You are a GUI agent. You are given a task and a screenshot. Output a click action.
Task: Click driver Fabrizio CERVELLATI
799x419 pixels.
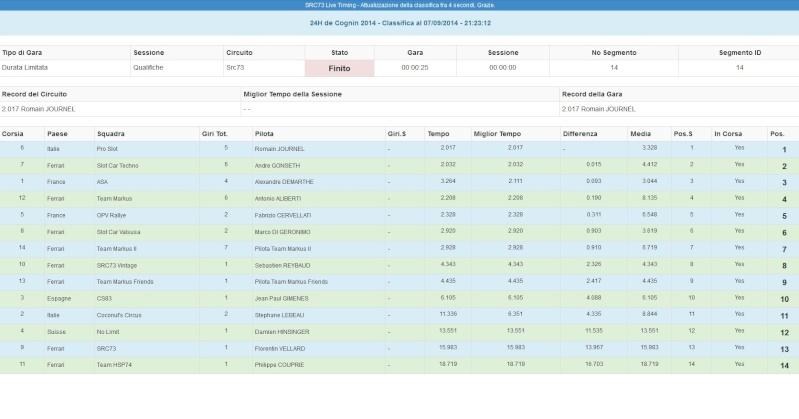tap(283, 216)
